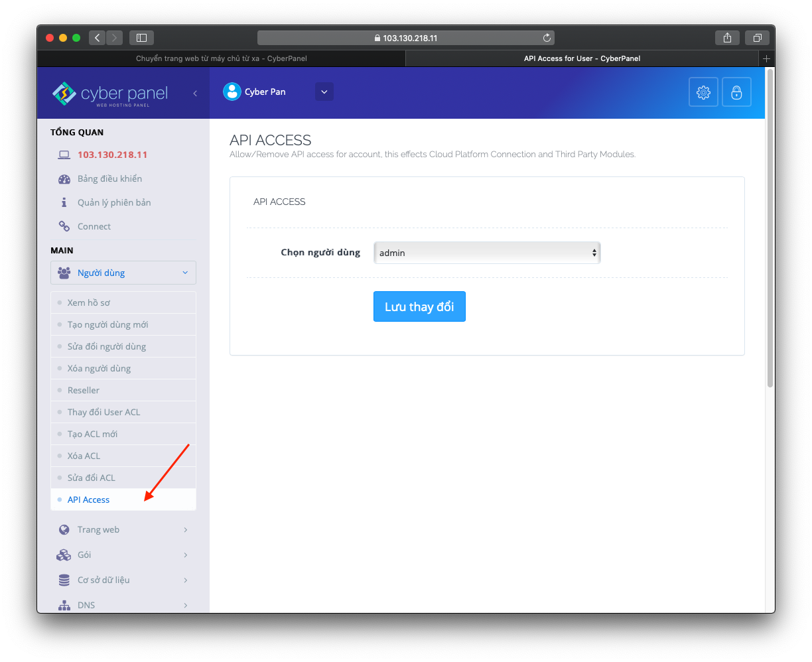Reload the page with the refresh icon
Screen dimensions: 812x662
click(547, 38)
